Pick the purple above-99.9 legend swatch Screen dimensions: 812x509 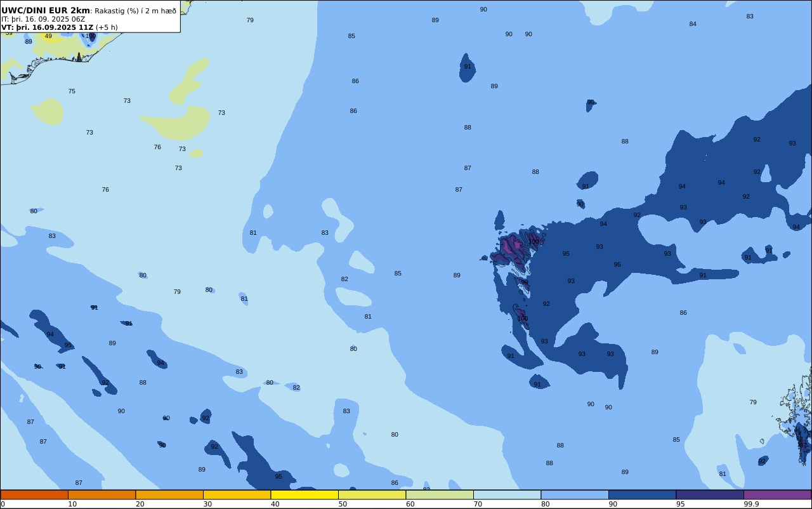777,494
